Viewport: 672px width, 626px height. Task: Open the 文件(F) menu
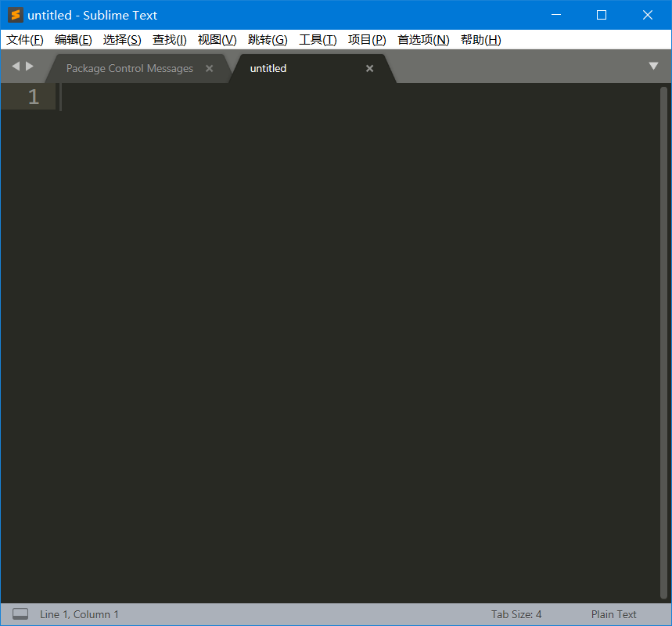click(x=24, y=40)
